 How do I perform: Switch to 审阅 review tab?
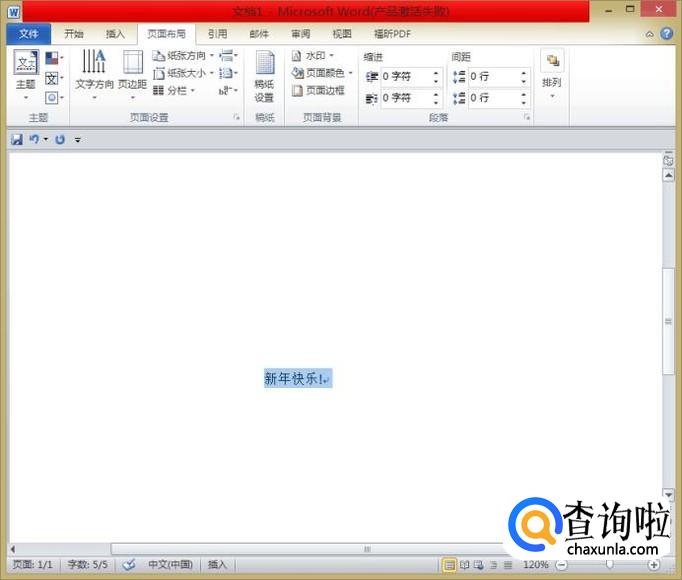pos(301,34)
